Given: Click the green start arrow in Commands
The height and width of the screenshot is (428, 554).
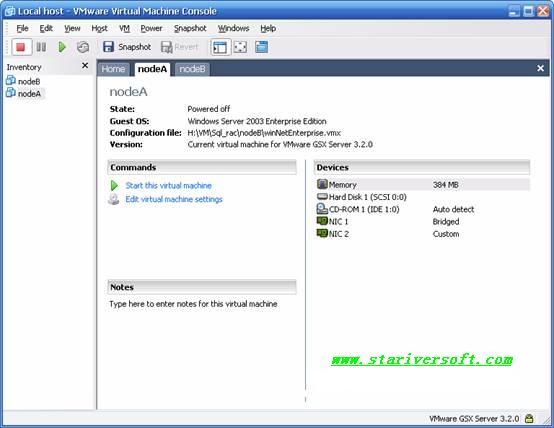Looking at the screenshot, I should [x=114, y=186].
